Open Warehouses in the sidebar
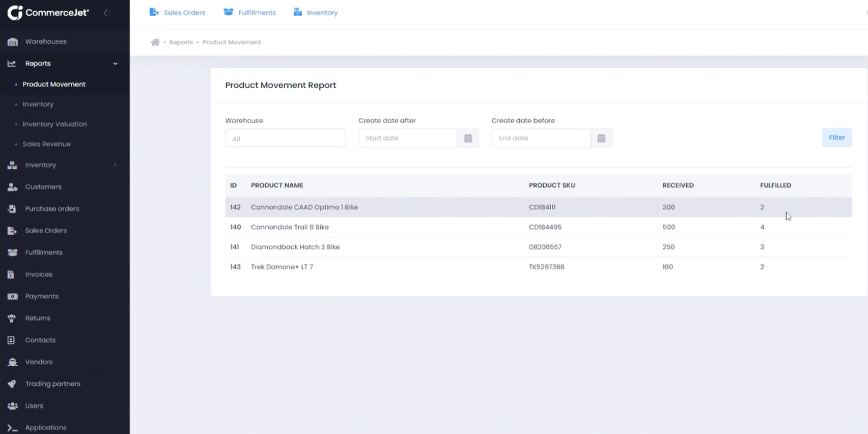Screen dimensions: 868x434 point(46,42)
